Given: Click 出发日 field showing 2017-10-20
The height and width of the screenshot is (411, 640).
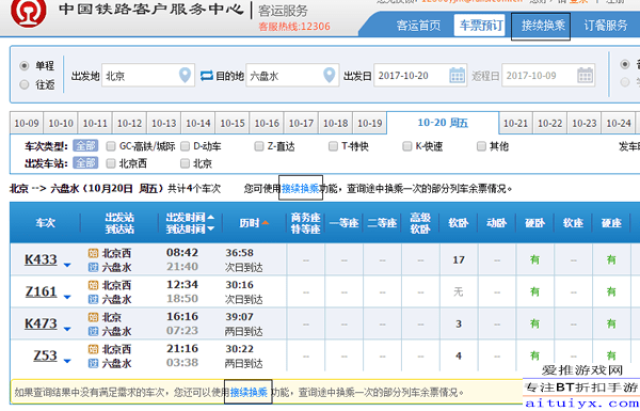Looking at the screenshot, I should click(x=420, y=76).
